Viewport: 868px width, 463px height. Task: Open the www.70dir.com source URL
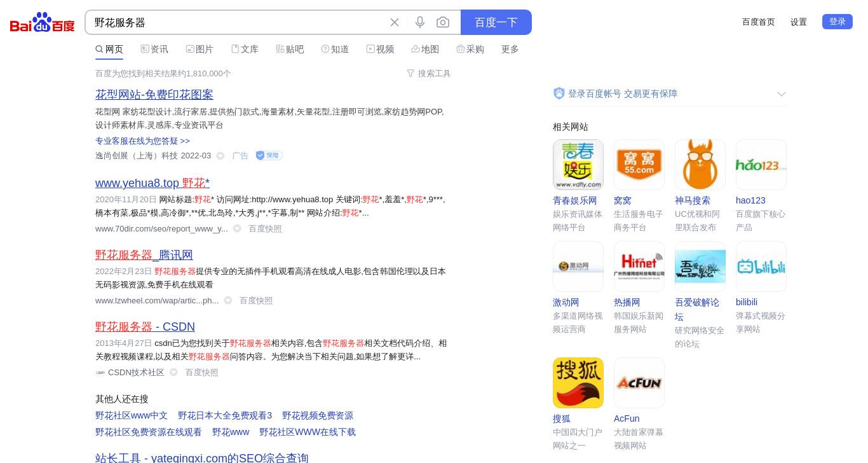point(161,228)
